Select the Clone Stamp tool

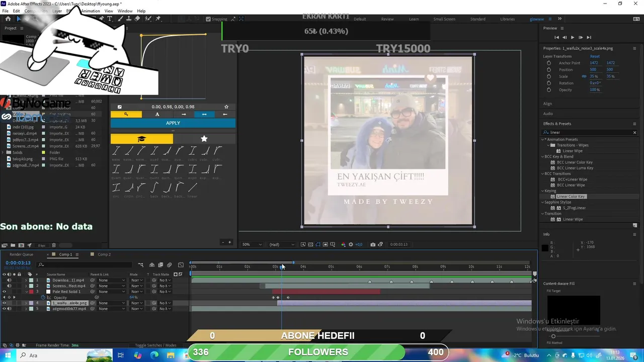129,19
